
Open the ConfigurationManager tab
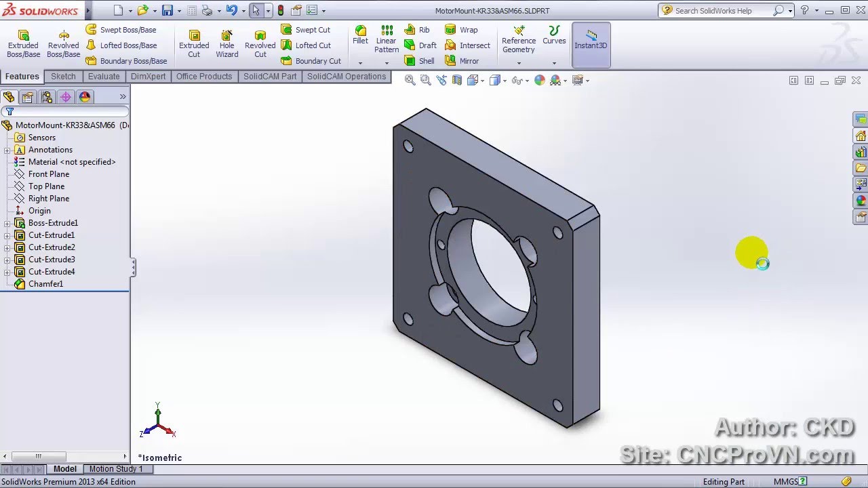click(x=47, y=97)
